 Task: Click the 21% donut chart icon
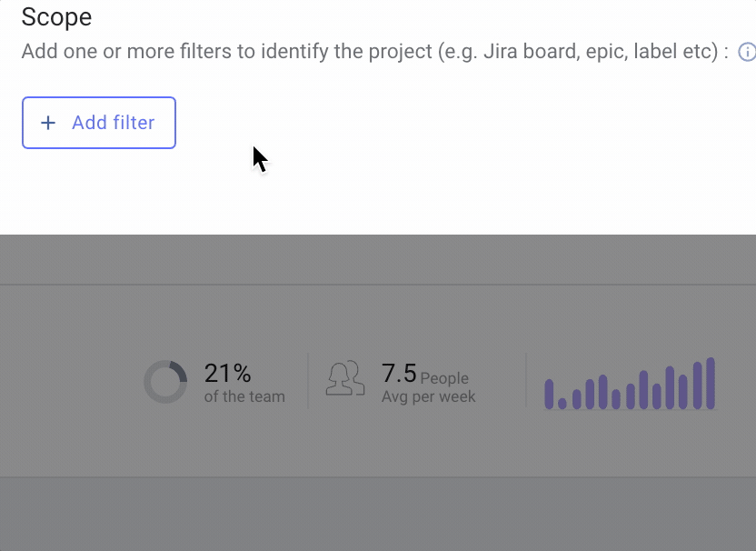click(165, 381)
